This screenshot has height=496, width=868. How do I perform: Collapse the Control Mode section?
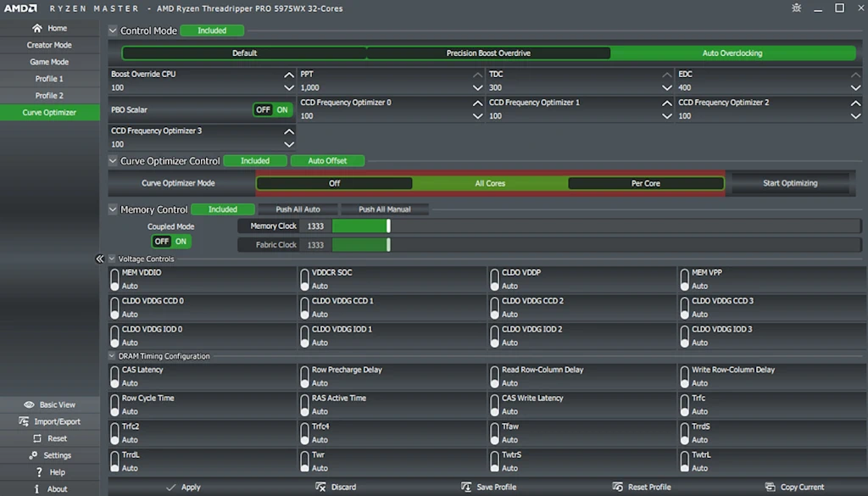point(113,31)
